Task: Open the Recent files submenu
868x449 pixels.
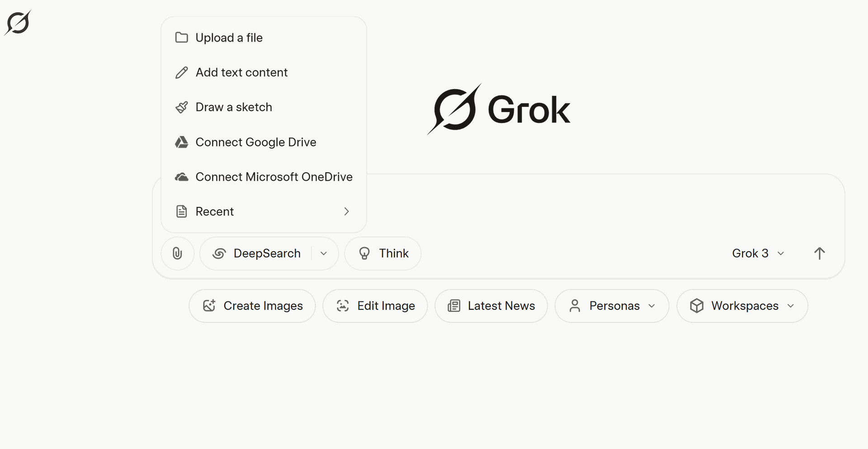Action: pyautogui.click(x=264, y=211)
